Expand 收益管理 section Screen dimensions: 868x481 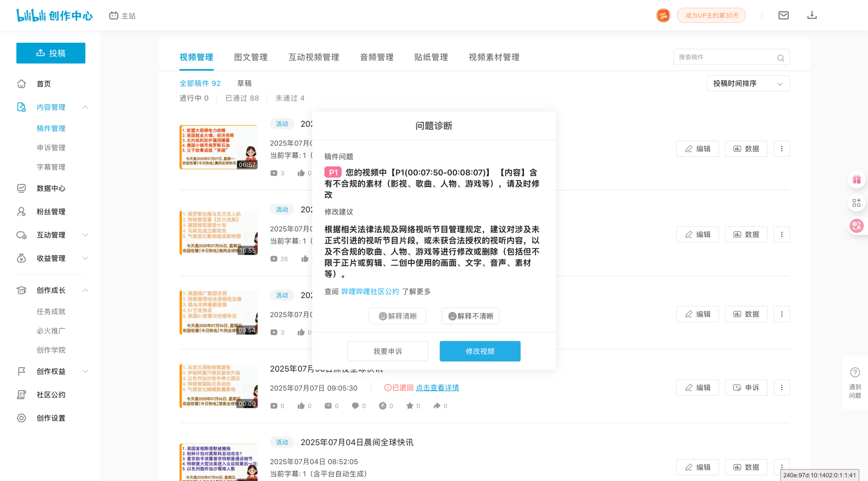[x=85, y=258]
